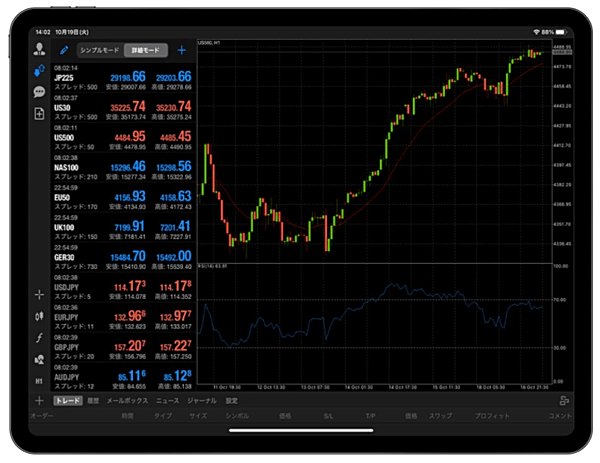Sort by the T/P column header
Image resolution: width=600 pixels, height=463 pixels.
click(370, 416)
